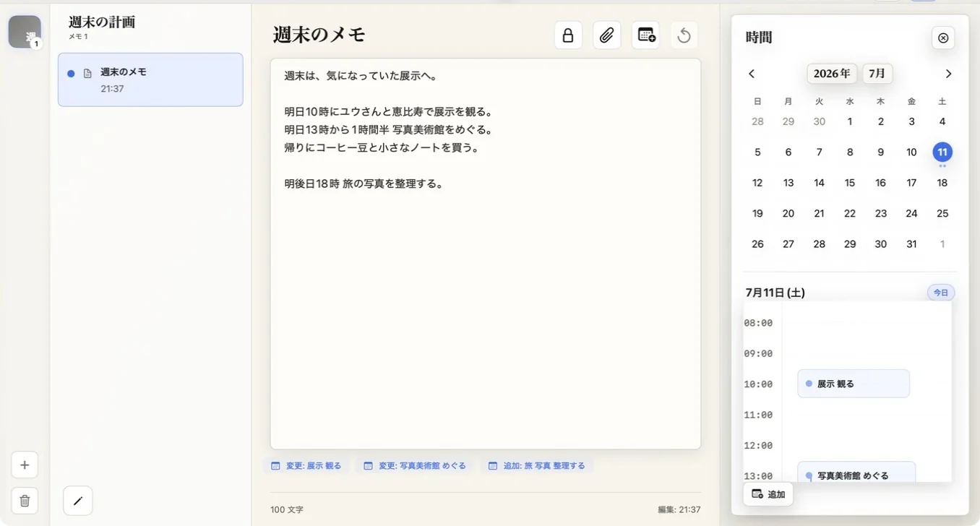Click the note title 週末のメモ heading
The height and width of the screenshot is (526, 980).
(319, 35)
